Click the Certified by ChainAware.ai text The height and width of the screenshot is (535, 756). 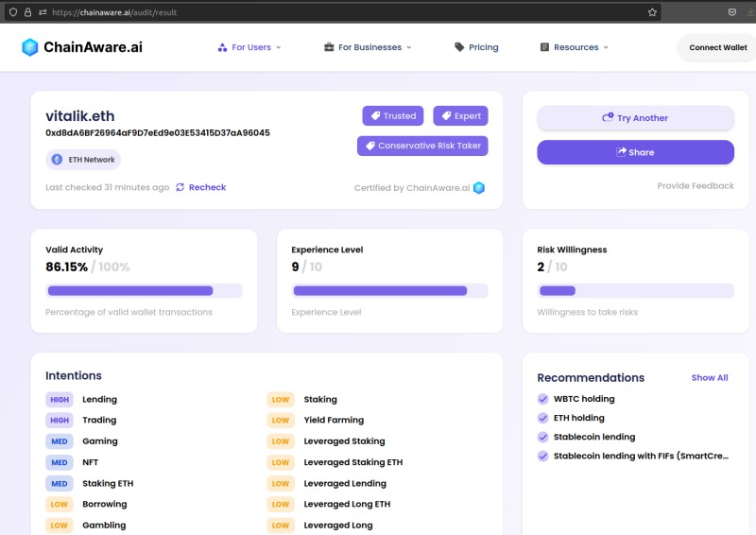tap(412, 188)
